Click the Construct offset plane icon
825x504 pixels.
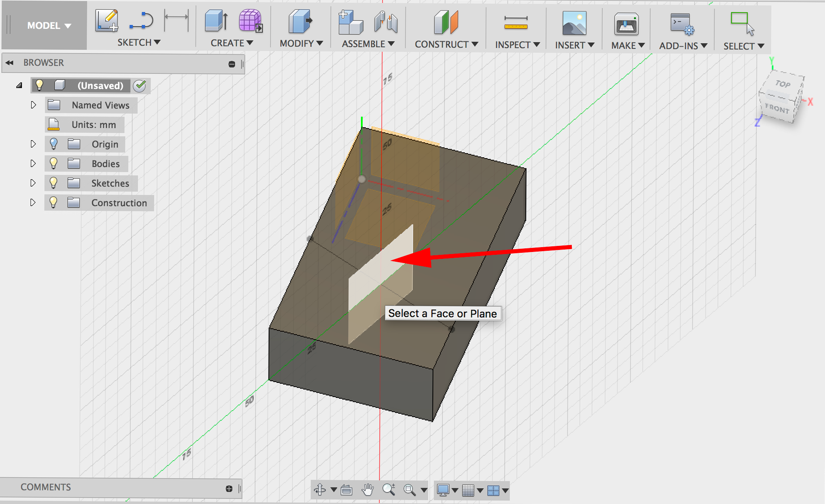pos(446,22)
